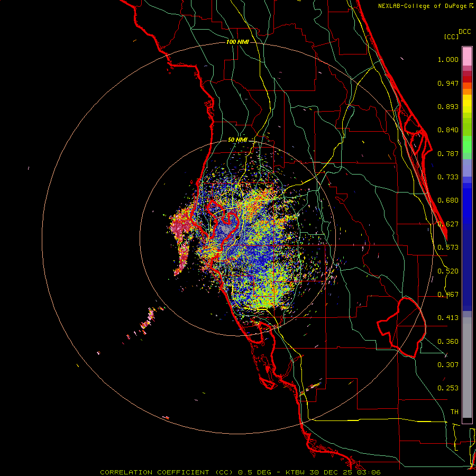Click the 0.413 scale value
The image size is (476, 476).
[448, 318]
